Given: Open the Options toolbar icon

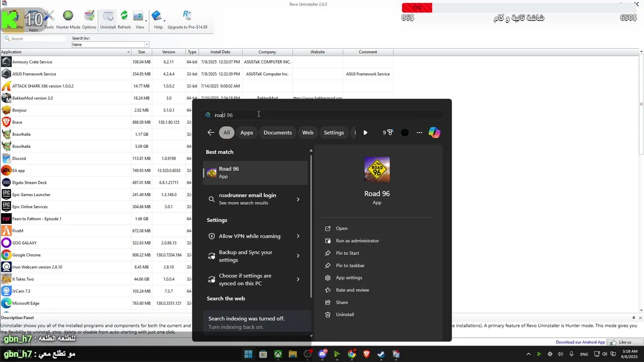Looking at the screenshot, I should (89, 20).
